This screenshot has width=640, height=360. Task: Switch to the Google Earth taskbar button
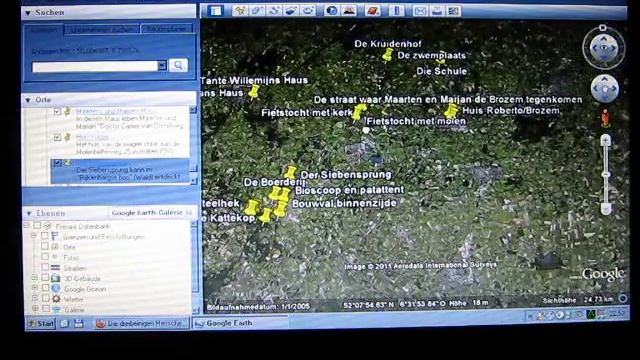click(x=240, y=323)
